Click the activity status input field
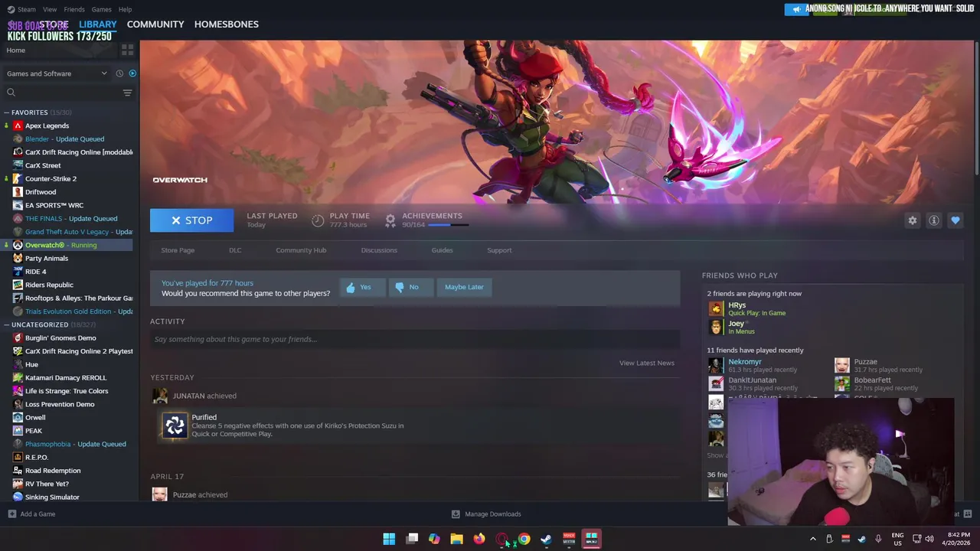The height and width of the screenshot is (551, 980). pyautogui.click(x=415, y=339)
